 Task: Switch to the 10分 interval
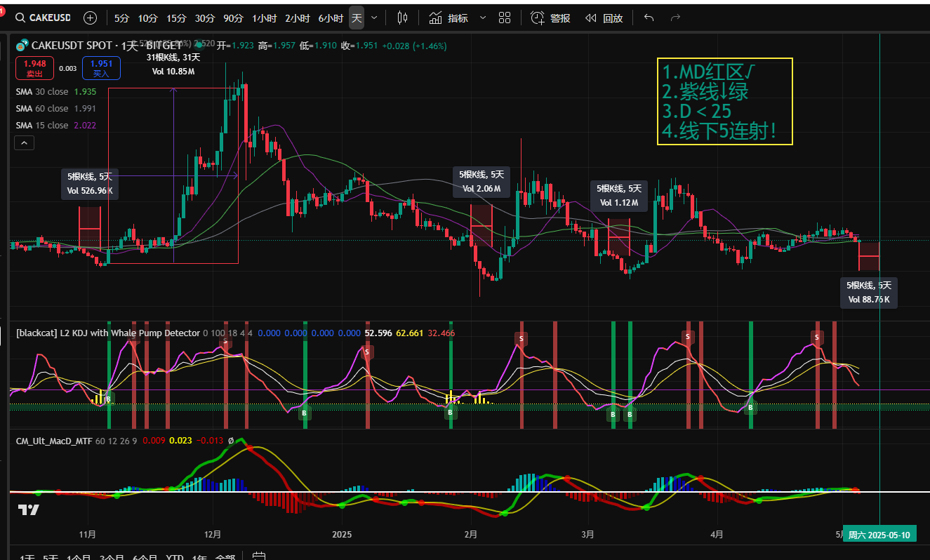[147, 18]
